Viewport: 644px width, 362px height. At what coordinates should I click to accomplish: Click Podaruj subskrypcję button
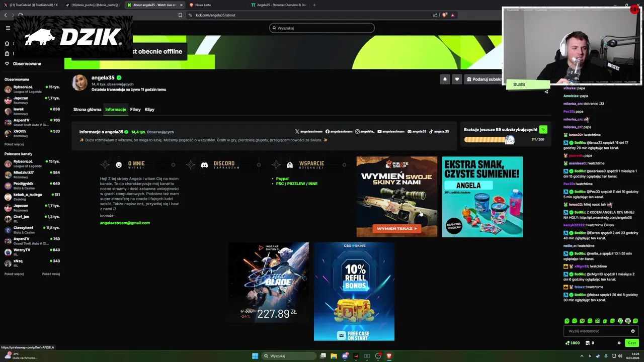click(x=484, y=79)
